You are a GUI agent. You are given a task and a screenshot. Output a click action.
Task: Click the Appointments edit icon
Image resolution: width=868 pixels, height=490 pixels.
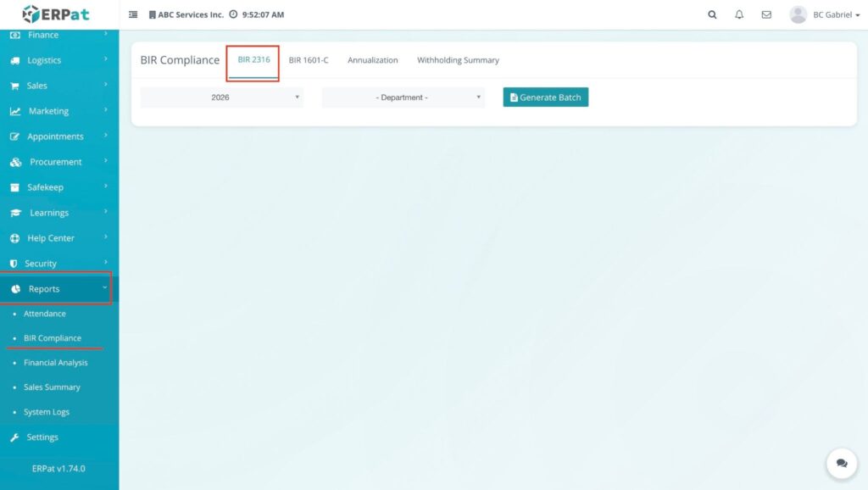coord(14,136)
